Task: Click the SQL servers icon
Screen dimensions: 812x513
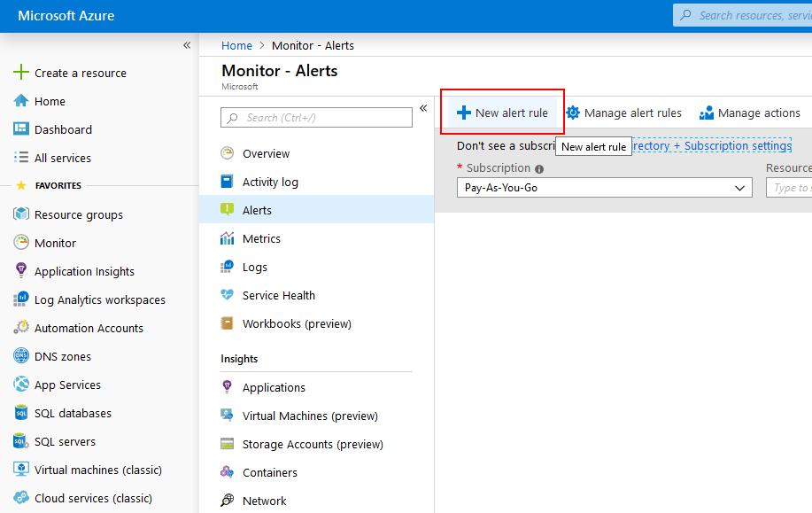Action: 20,441
